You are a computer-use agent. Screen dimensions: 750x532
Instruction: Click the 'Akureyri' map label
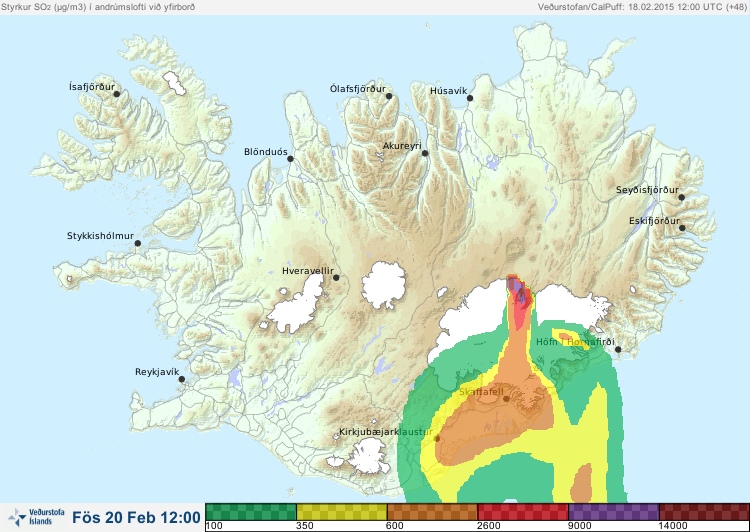(402, 146)
